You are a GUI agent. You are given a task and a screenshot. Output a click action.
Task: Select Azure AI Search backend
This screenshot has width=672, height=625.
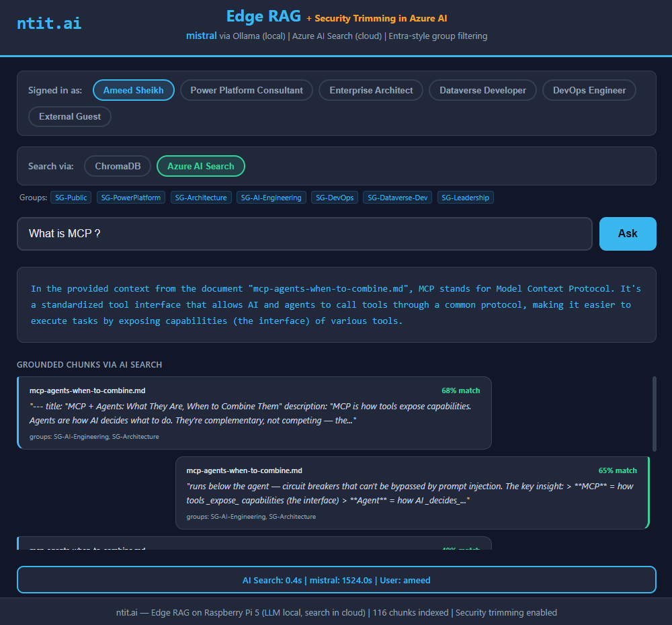[x=201, y=166]
